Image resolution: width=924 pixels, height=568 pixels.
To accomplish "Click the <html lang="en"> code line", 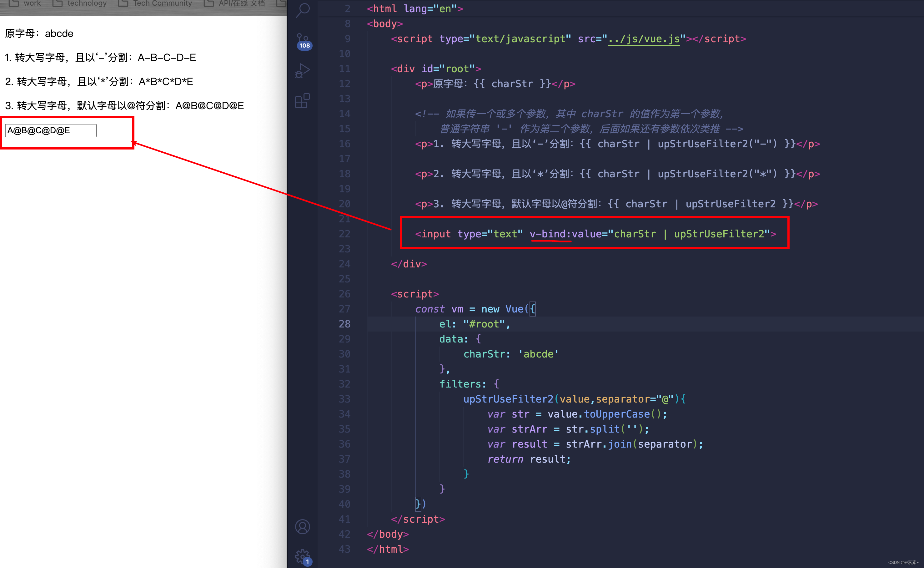I will tap(415, 9).
